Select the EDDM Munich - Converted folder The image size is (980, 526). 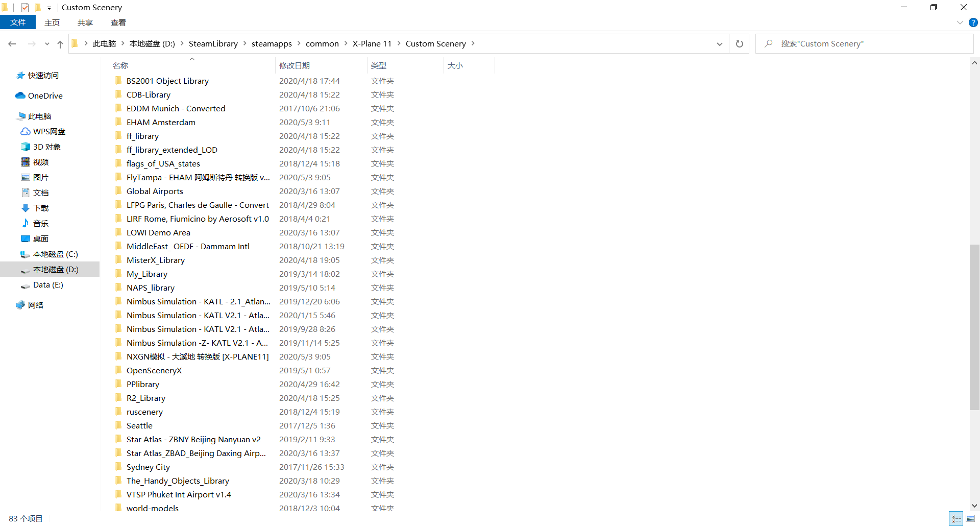tap(176, 108)
